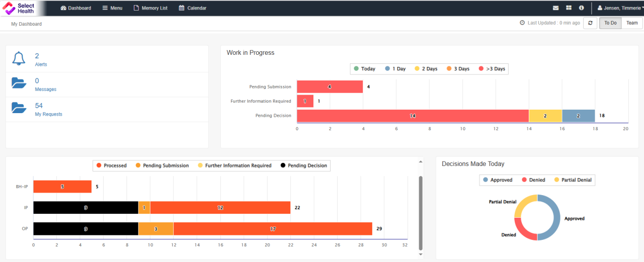Toggle the Today legend item

[364, 69]
